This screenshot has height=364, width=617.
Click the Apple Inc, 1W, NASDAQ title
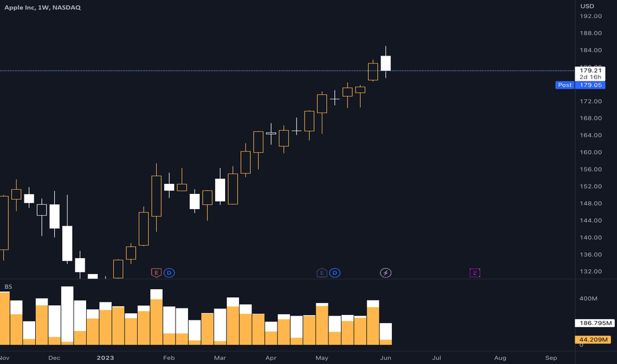point(42,7)
